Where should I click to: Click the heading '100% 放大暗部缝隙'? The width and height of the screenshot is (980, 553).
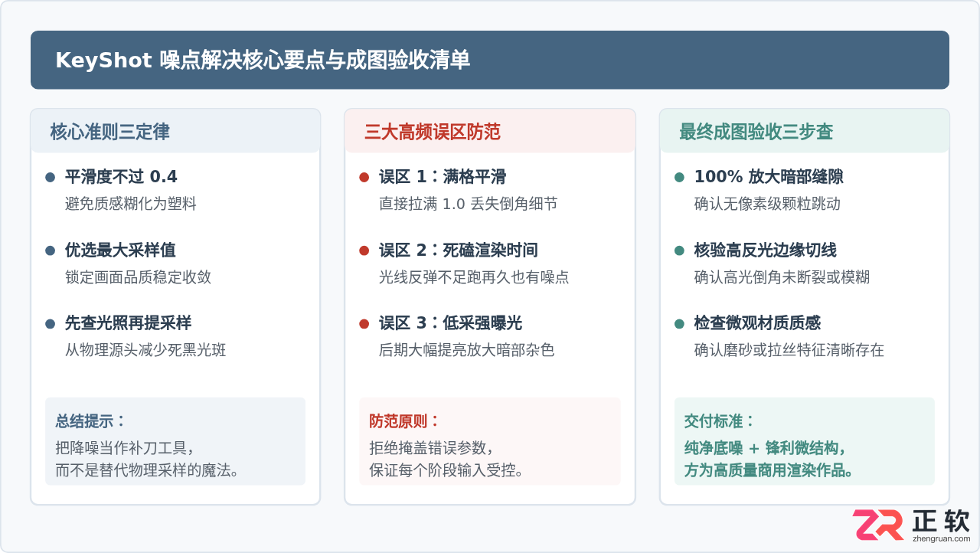click(769, 177)
